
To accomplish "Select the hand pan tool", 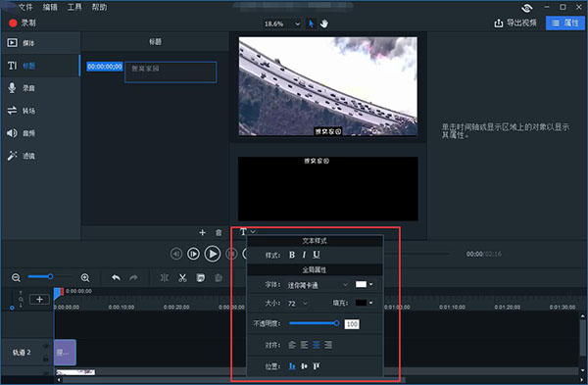I will (324, 24).
